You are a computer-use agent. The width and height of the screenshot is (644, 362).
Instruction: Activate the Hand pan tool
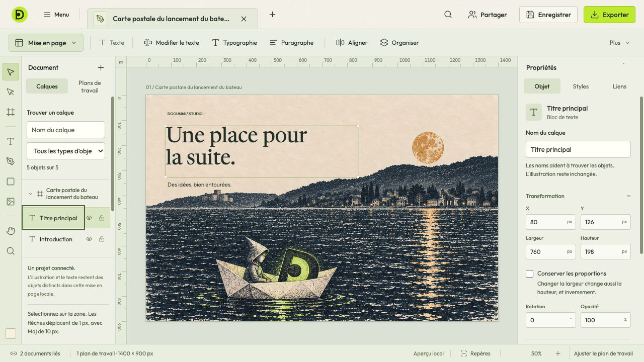click(11, 231)
